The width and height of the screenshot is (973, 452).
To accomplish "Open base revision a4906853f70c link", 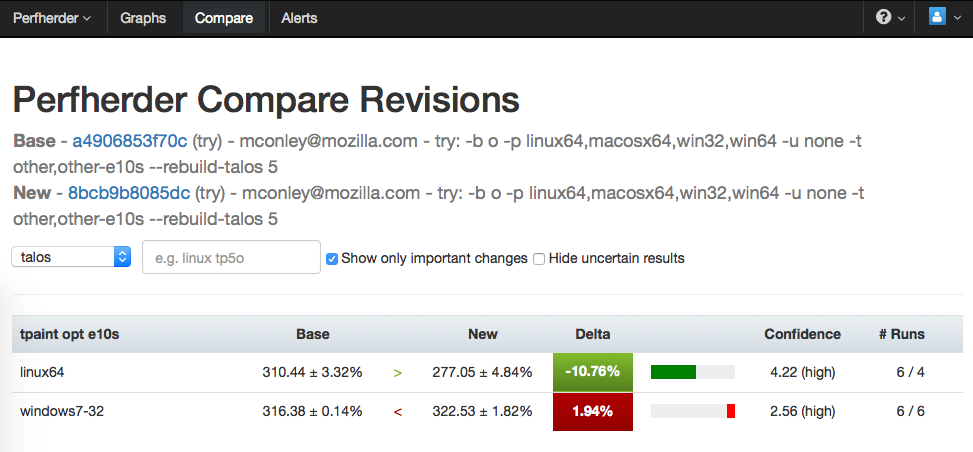I will point(130,141).
